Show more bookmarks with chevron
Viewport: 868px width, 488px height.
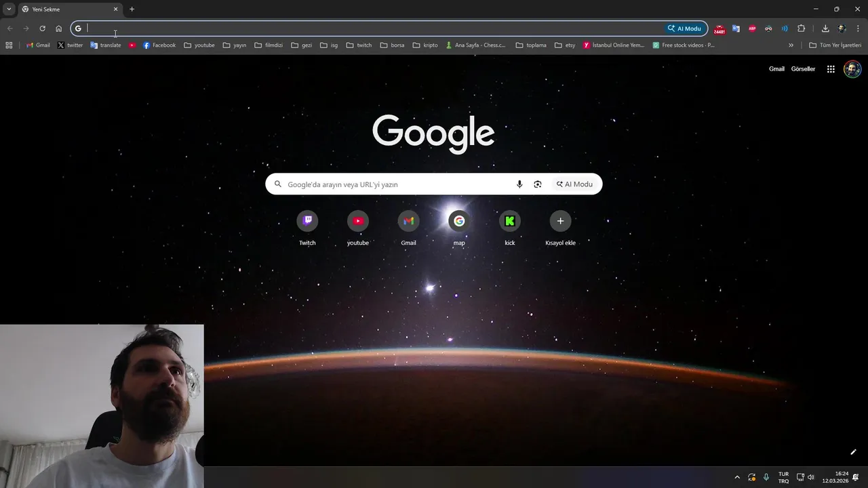(x=791, y=45)
